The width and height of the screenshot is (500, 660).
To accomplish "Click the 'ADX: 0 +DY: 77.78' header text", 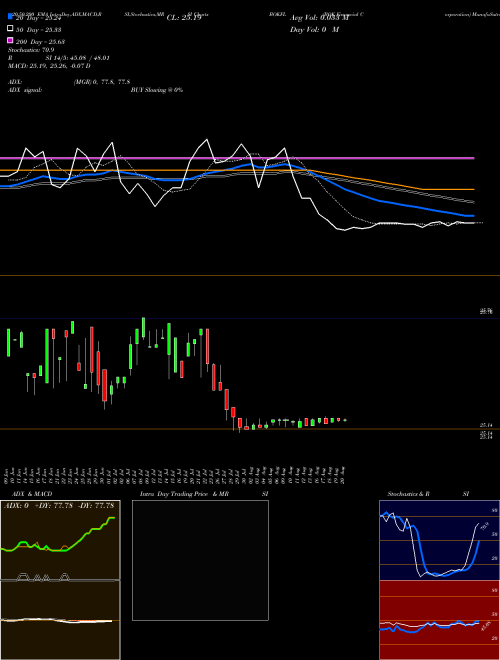I will click(x=39, y=505).
